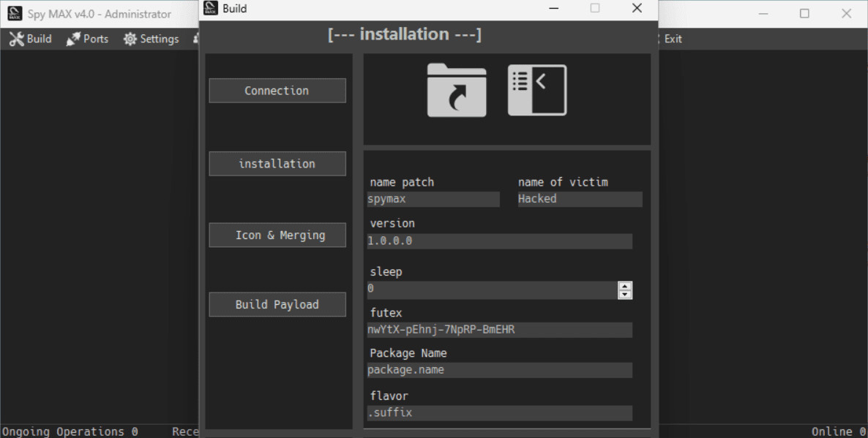Viewport: 868px width, 438px height.
Task: Click the futex key input field
Action: click(x=499, y=331)
